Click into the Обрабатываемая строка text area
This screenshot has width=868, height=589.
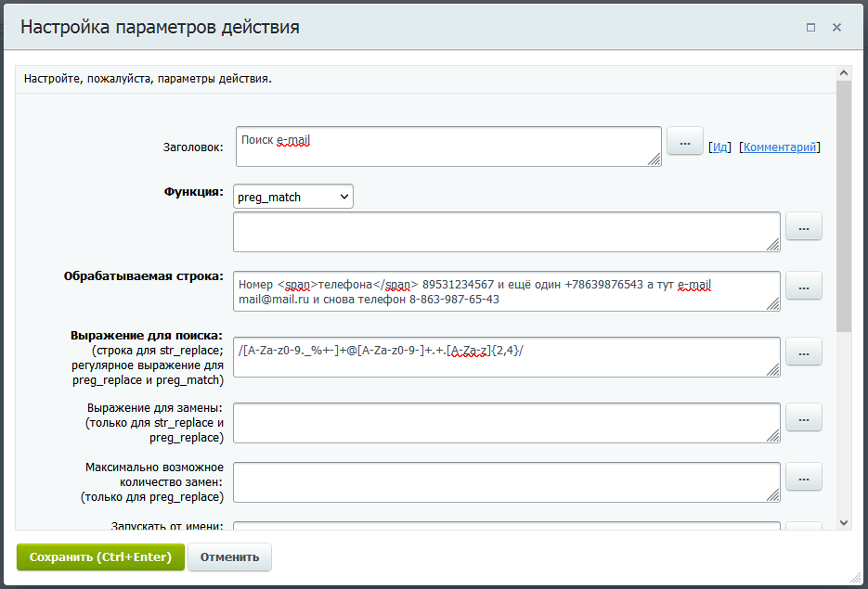point(506,291)
